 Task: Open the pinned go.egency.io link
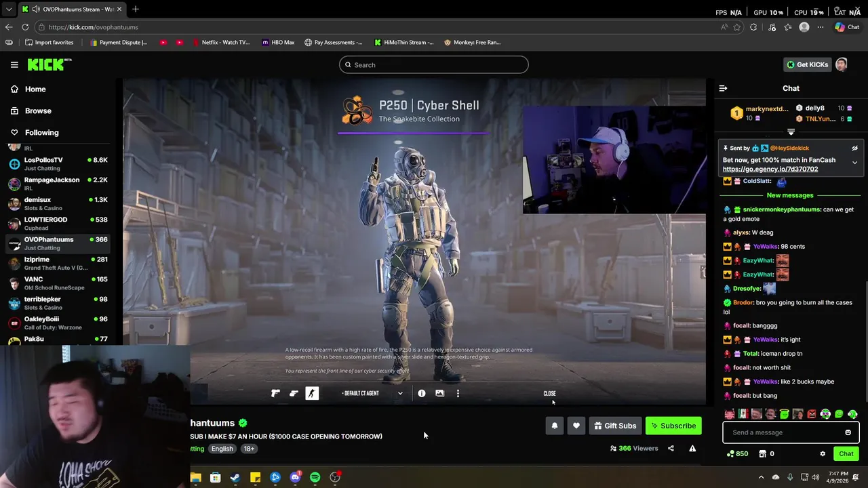770,169
